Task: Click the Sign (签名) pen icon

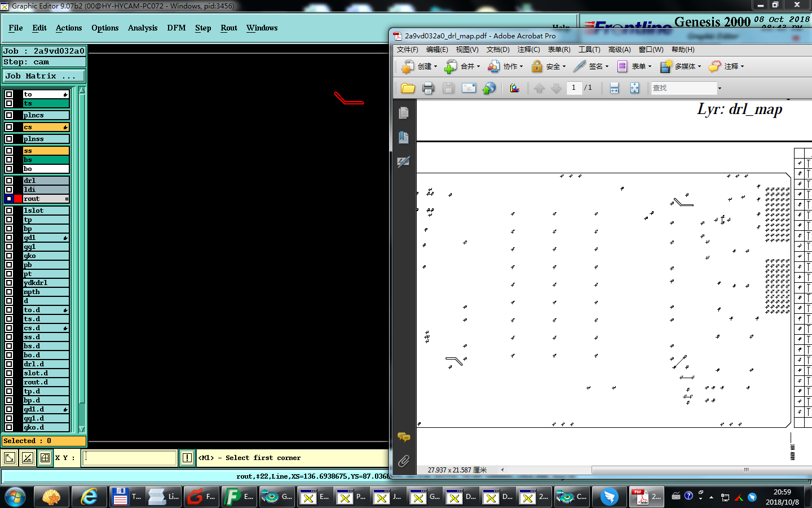Action: 580,67
